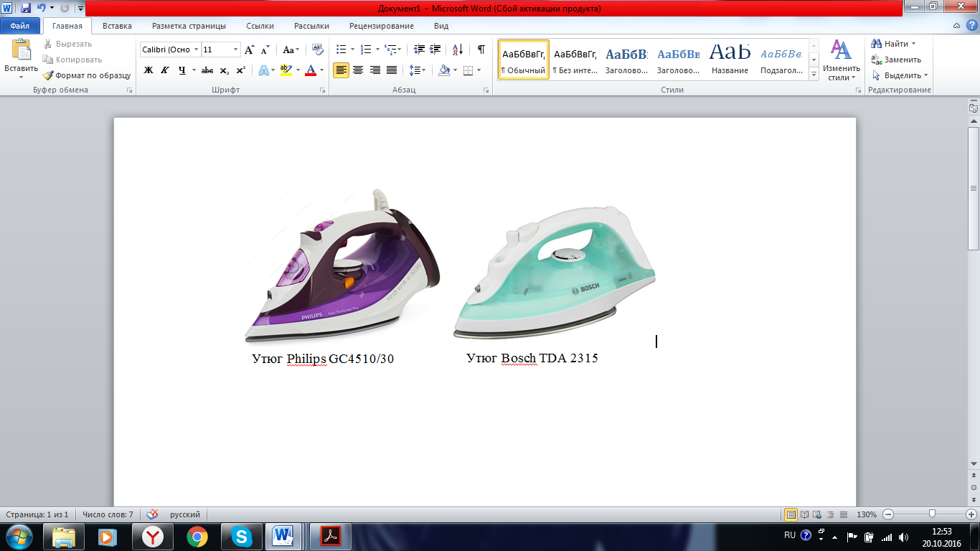Open the Change Case (Aa) dropdown
Viewport: 980px width, 551px height.
[290, 50]
